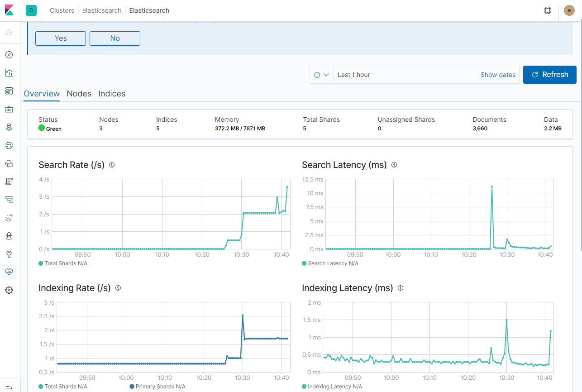
Task: Go to elasticsearch breadcrumb link
Action: (x=102, y=10)
